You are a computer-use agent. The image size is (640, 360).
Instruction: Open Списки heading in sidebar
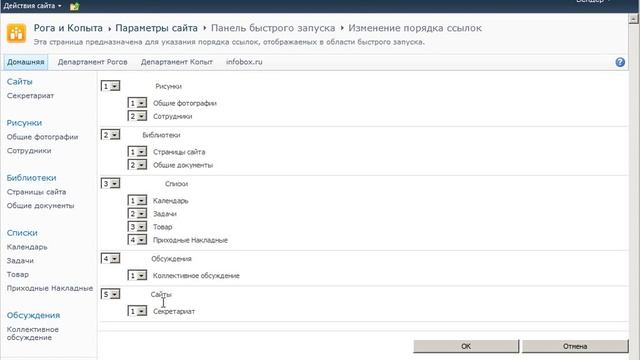pos(22,233)
